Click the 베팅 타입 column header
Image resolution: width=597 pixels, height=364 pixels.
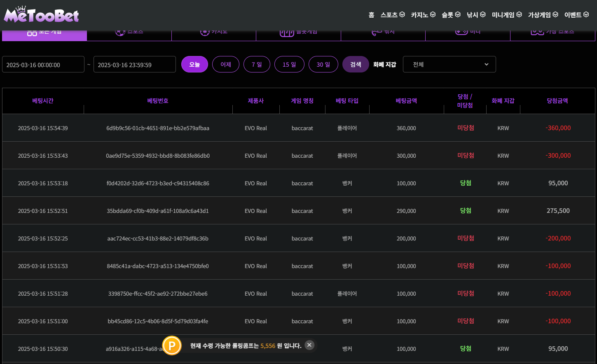(347, 101)
